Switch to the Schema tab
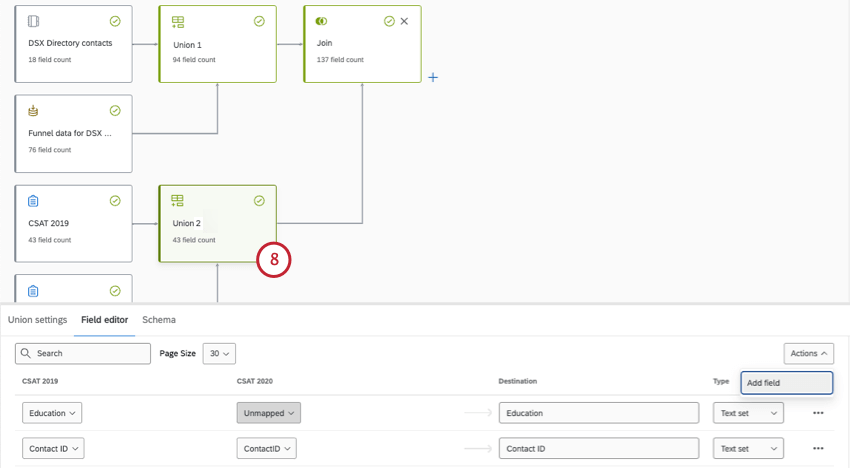The image size is (850, 468). point(159,320)
